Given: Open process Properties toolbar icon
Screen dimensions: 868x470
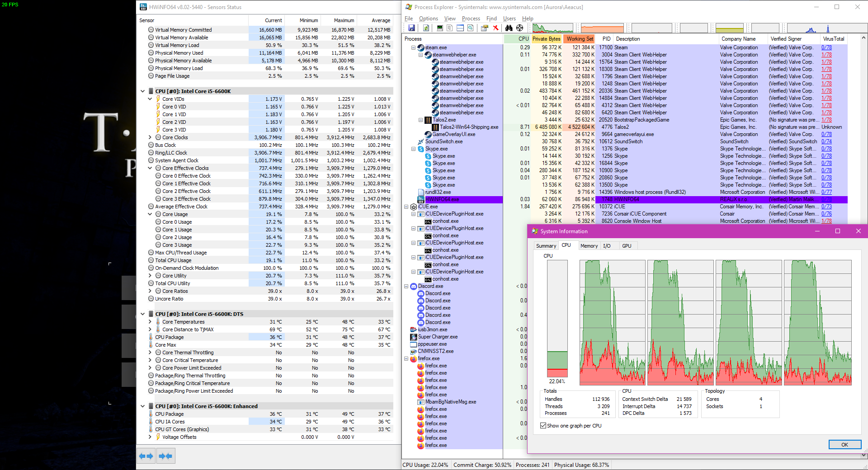Looking at the screenshot, I should [x=485, y=28].
